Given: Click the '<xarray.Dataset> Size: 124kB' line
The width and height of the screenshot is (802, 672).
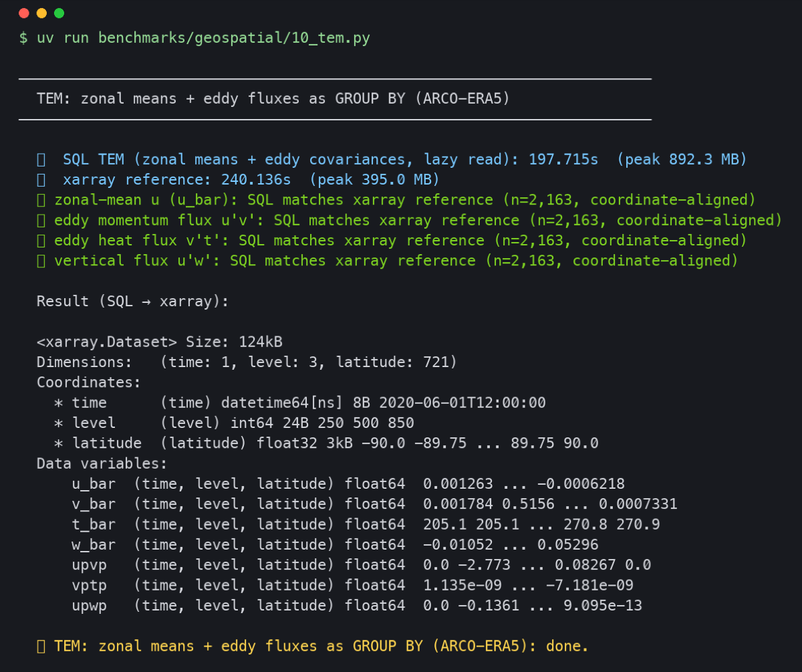Looking at the screenshot, I should coord(160,342).
